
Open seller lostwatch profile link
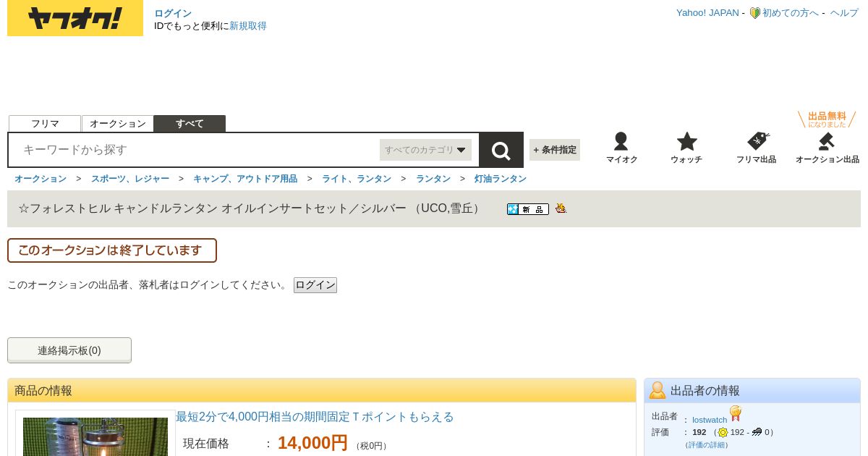point(710,420)
